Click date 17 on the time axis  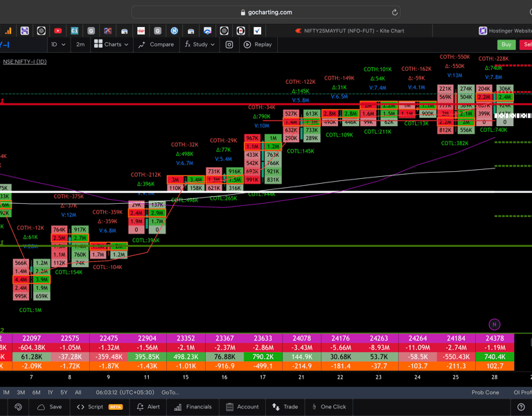263,377
